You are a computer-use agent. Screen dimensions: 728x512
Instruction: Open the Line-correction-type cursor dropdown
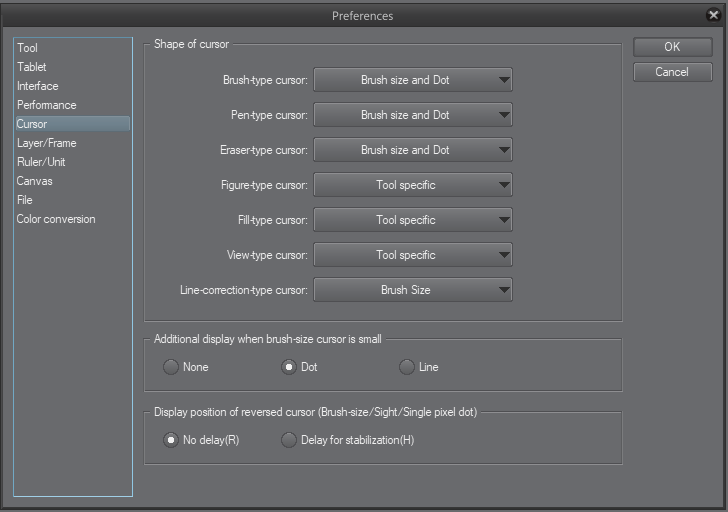(x=413, y=290)
